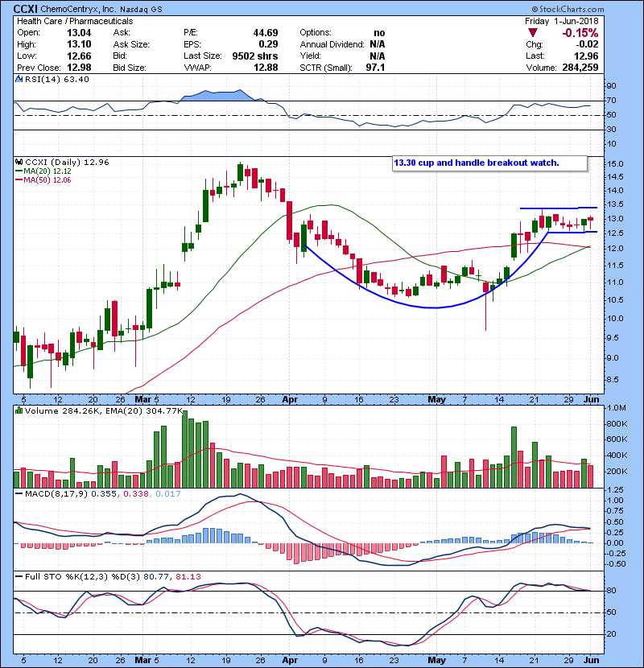Click the Friday 1-Jun-2018 date

coord(561,21)
